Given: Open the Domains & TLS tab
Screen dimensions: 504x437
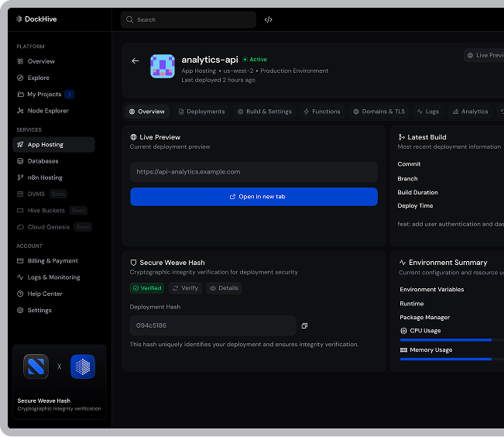Looking at the screenshot, I should 379,112.
